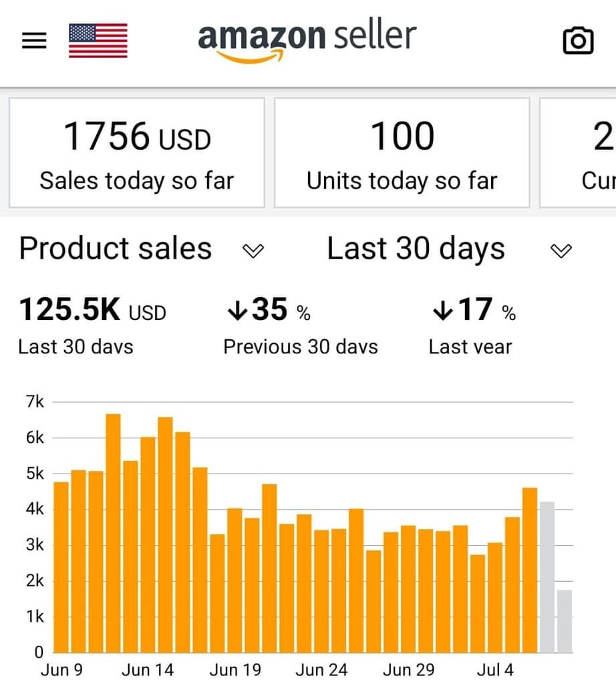The image size is (616, 696).
Task: Tap the Previous 30 days comparison label
Action: 301,347
